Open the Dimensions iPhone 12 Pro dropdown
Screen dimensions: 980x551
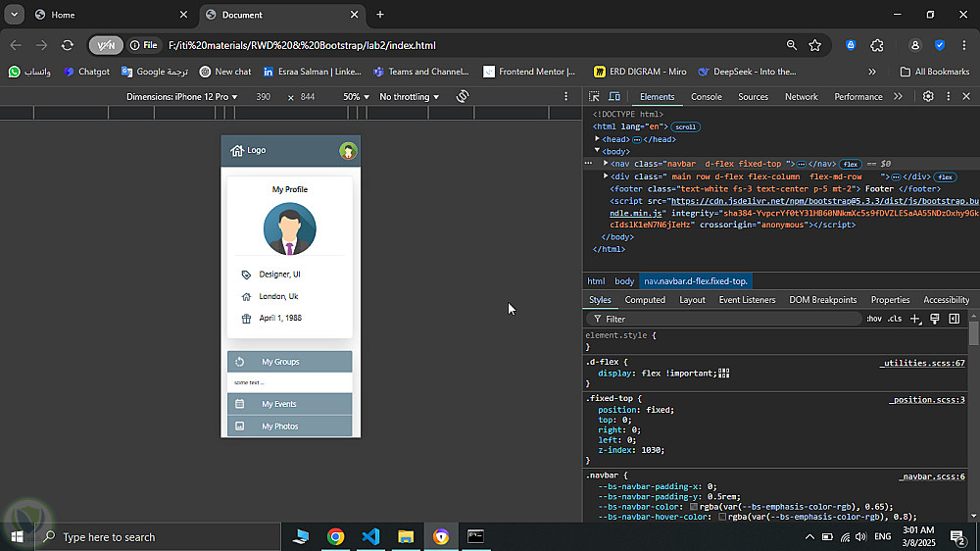[x=182, y=96]
